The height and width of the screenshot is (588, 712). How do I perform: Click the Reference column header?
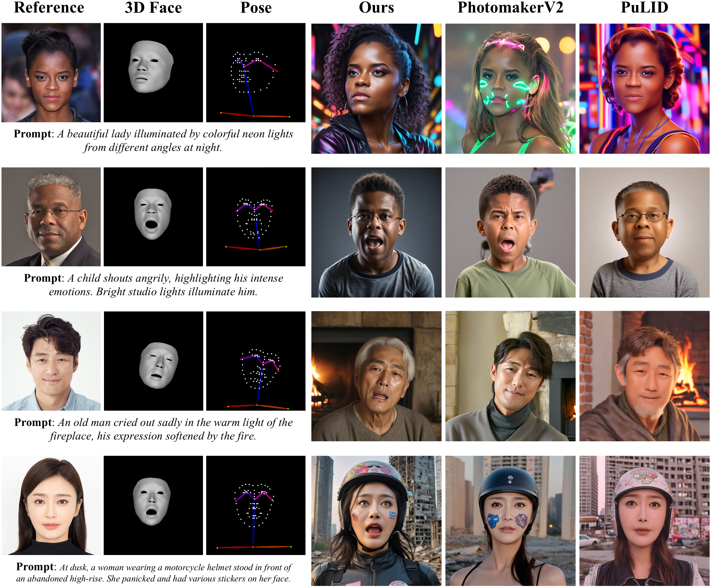pyautogui.click(x=49, y=7)
